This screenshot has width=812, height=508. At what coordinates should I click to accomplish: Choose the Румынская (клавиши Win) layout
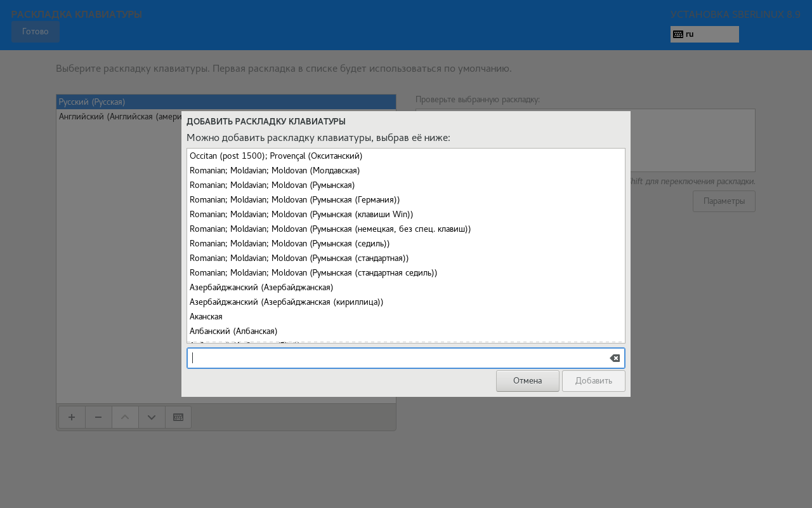(301, 214)
